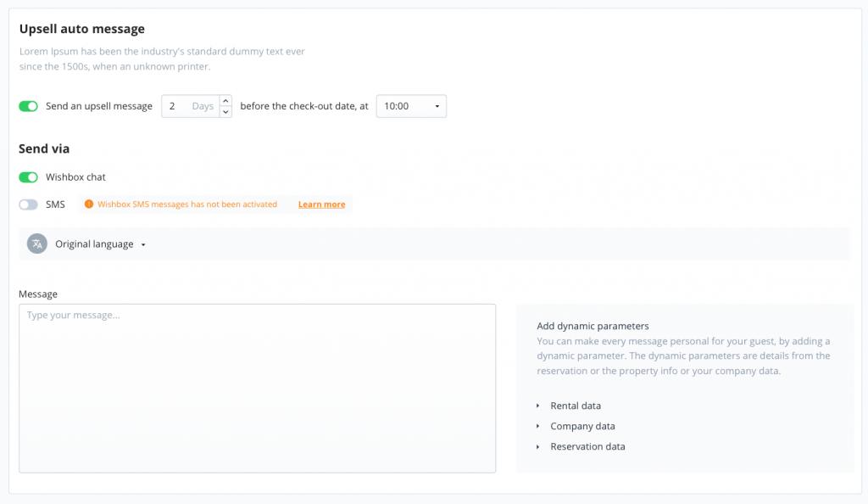
Task: Click the days number input field
Action: click(191, 106)
